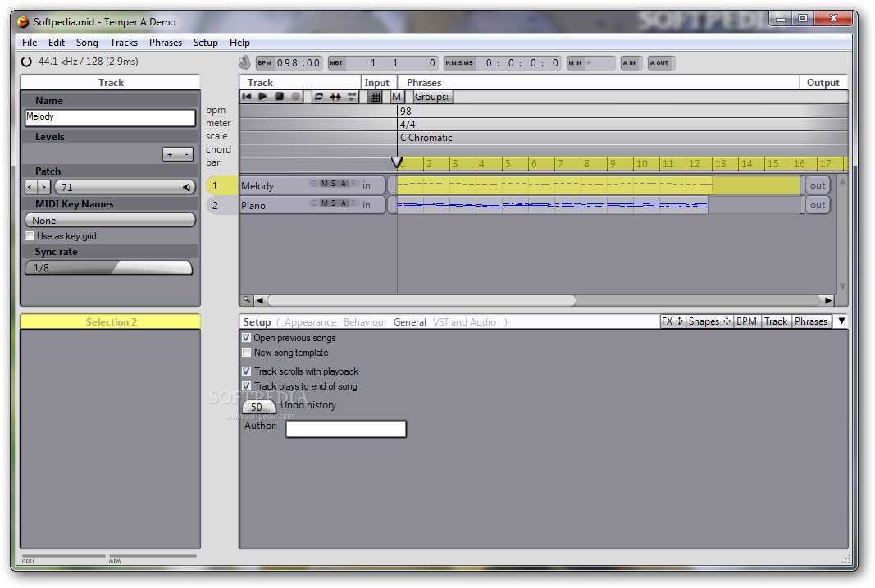875x588 pixels.
Task: Click the red arrows transport icon
Action: point(335,97)
